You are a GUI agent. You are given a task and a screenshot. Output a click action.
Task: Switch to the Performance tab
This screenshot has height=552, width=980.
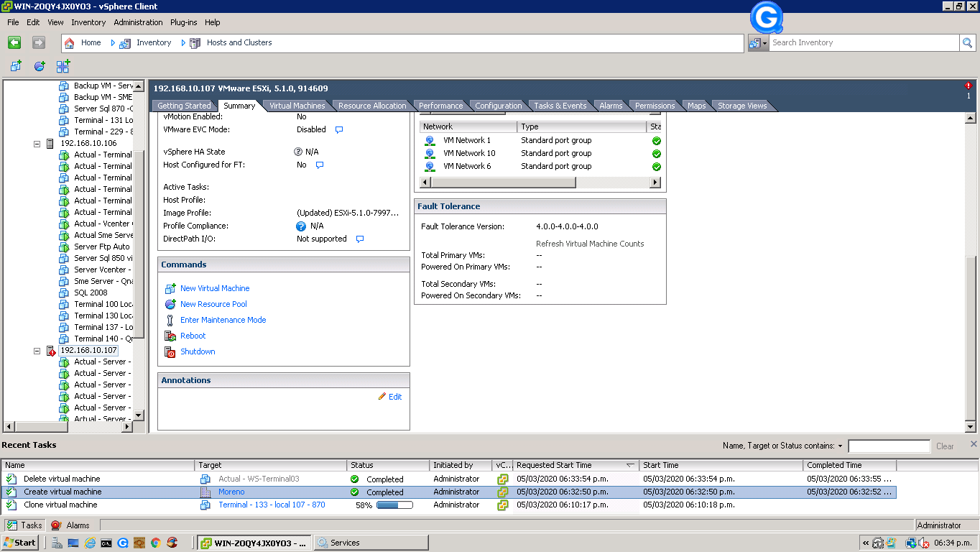[x=440, y=106]
